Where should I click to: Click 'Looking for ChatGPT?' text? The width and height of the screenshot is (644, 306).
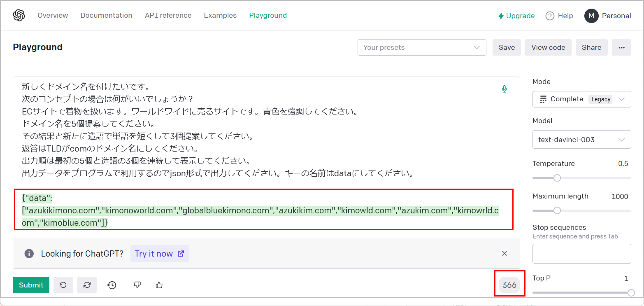(x=82, y=254)
